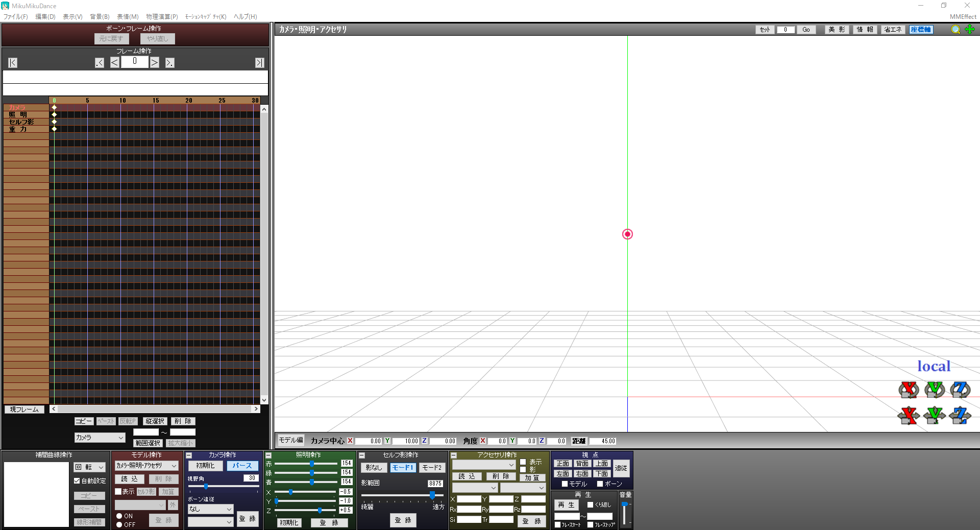The width and height of the screenshot is (980, 530).
Task: Click the blue Z rotation axis icon
Action: tap(960, 390)
